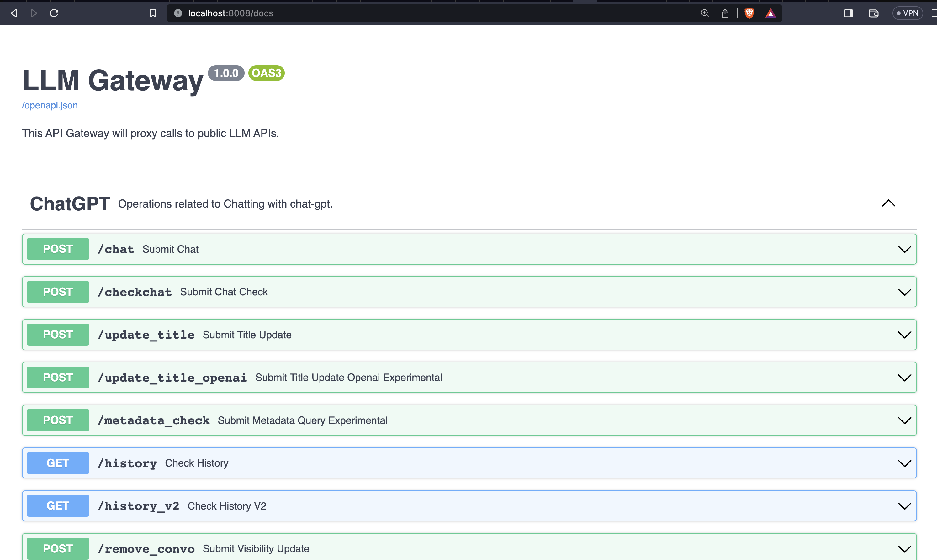Click the browser back arrow icon

coord(14,13)
